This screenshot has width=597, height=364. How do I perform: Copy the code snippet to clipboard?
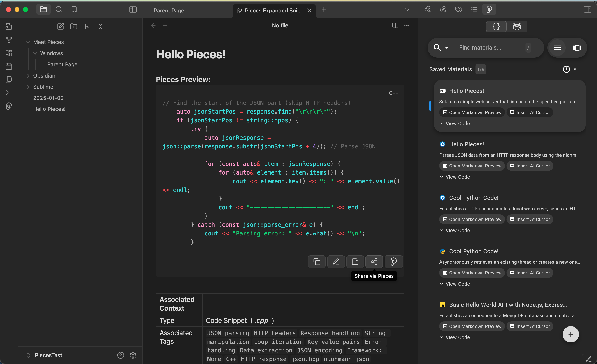tap(317, 262)
